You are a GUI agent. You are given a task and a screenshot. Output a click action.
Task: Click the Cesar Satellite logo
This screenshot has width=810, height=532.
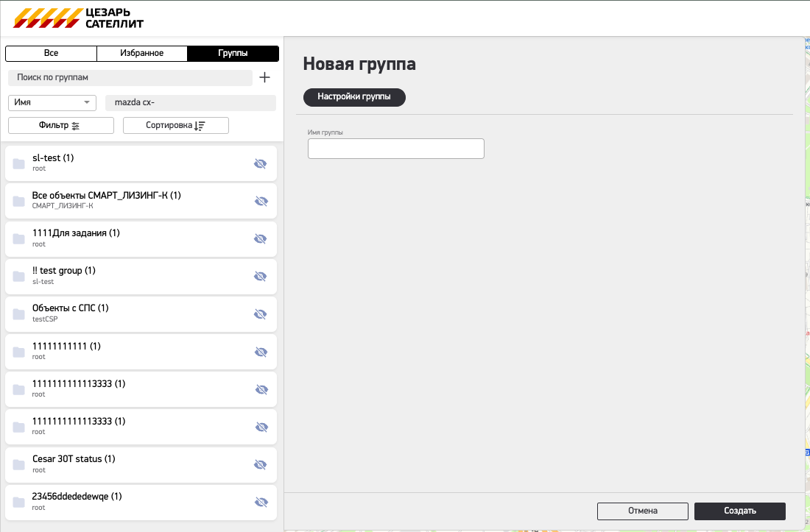click(80, 18)
